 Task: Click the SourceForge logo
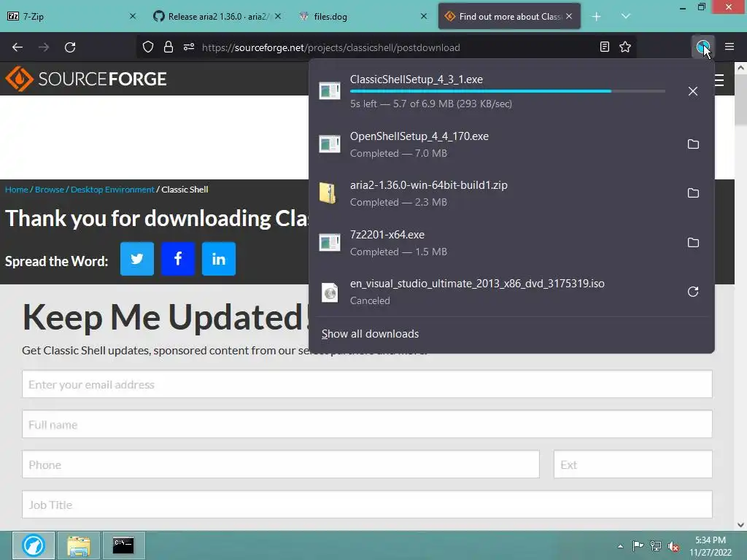pos(86,79)
